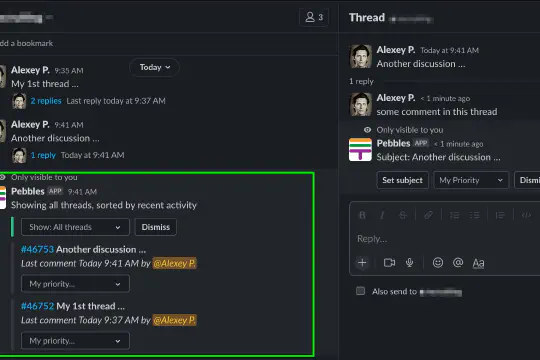
Task: Click into the Reply text field
Action: pos(444,239)
